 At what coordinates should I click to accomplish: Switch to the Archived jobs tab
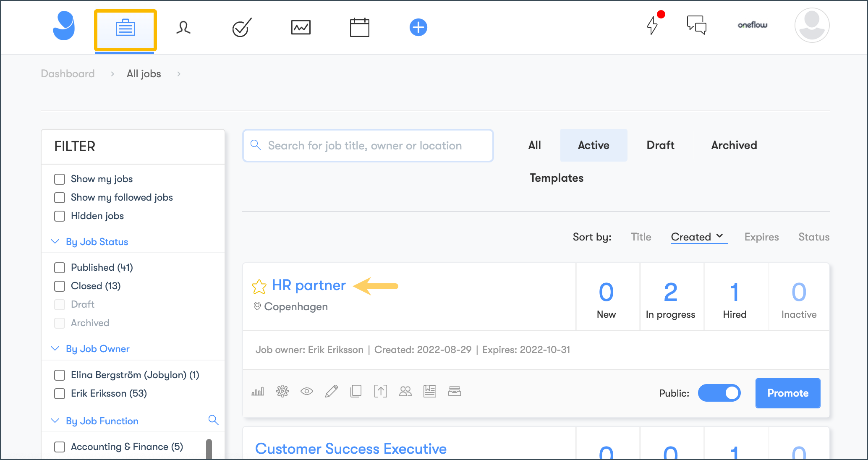734,145
